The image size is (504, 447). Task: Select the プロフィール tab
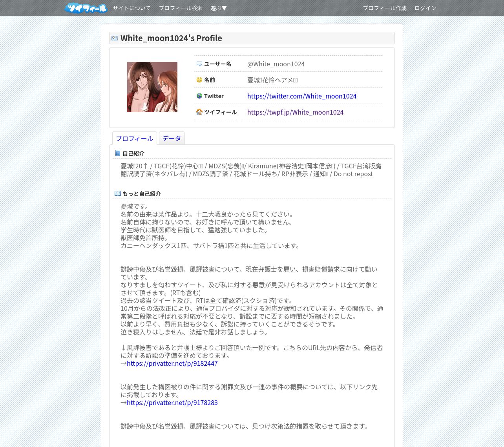(x=135, y=138)
